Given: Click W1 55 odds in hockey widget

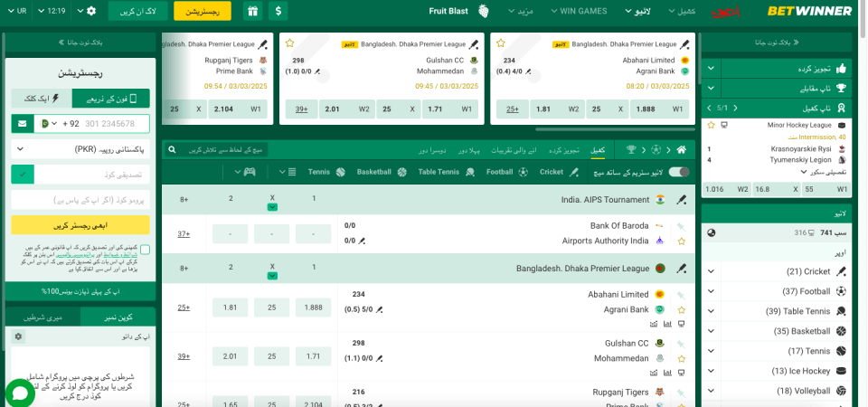Looking at the screenshot, I should point(826,189).
